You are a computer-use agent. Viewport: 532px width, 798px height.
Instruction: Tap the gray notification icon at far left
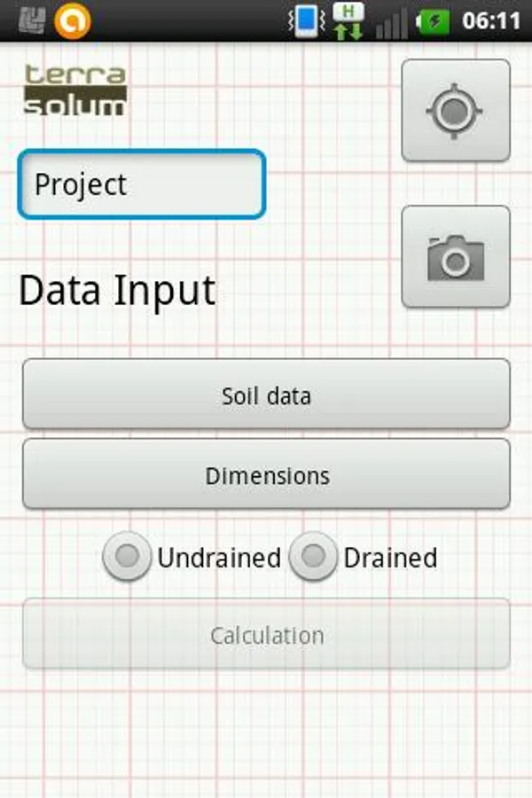(32, 21)
